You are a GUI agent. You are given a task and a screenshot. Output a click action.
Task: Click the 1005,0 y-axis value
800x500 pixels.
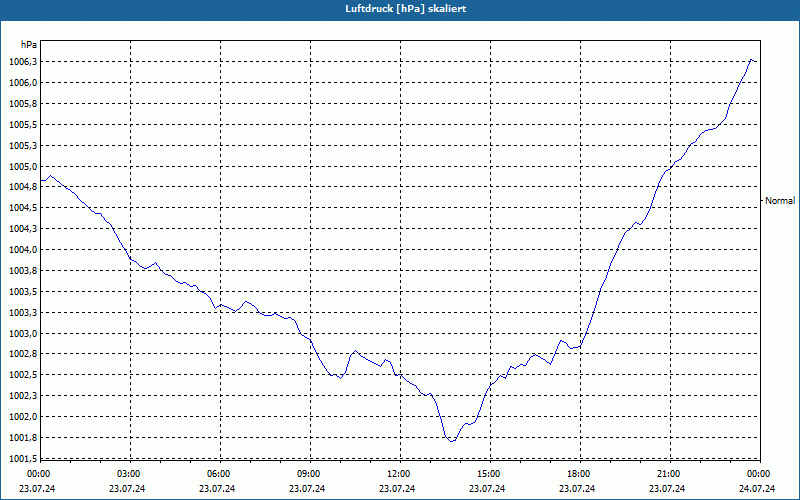(23, 166)
